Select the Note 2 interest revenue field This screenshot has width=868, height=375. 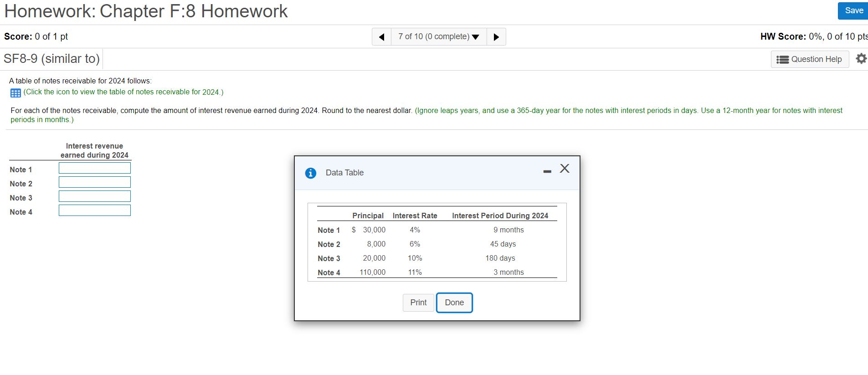pos(95,182)
